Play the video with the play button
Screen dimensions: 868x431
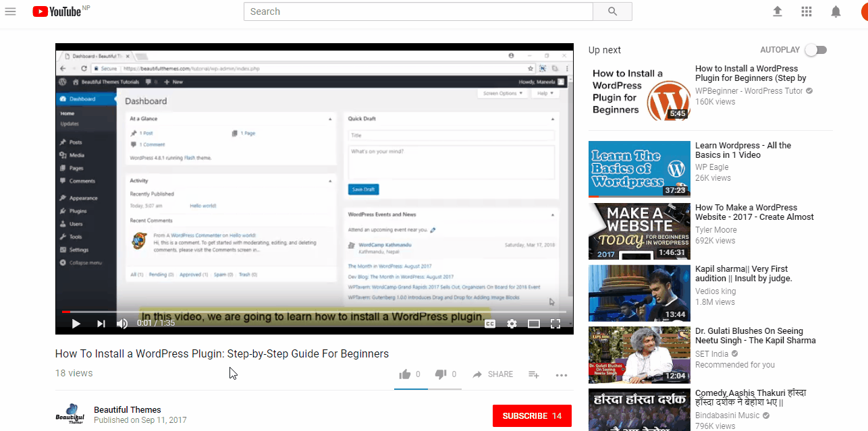[x=76, y=324]
